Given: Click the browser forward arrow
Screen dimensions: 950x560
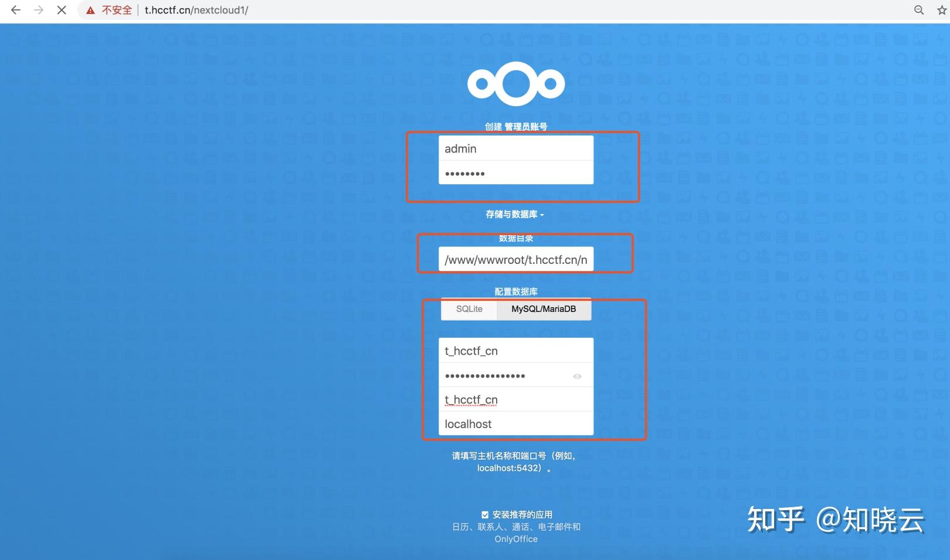Looking at the screenshot, I should click(39, 10).
